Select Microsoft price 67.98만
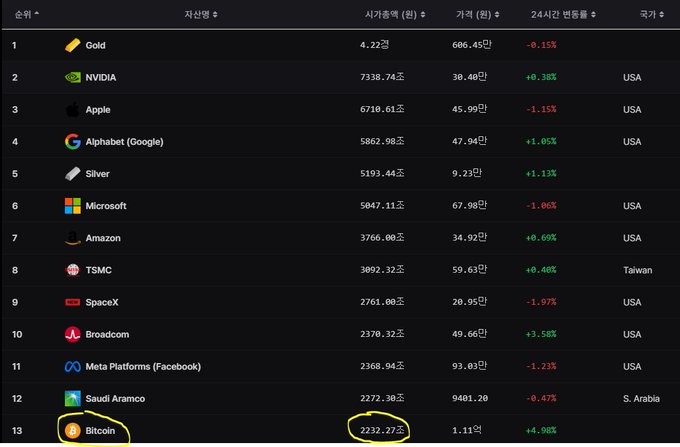This screenshot has height=447, width=680. point(470,205)
